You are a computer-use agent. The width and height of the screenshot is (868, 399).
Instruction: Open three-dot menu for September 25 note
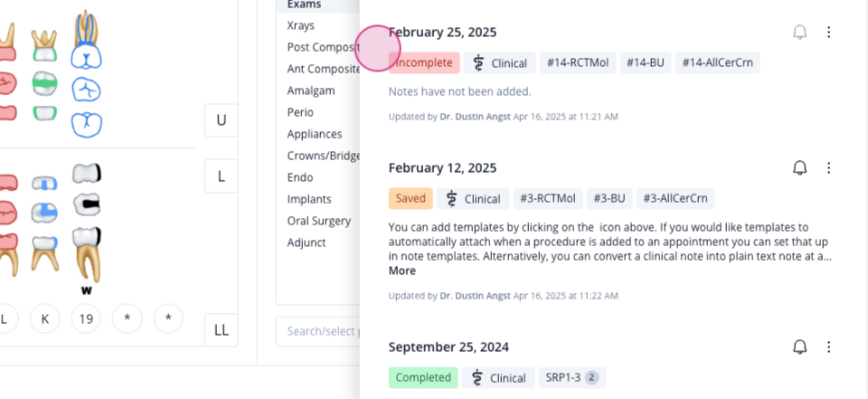pyautogui.click(x=829, y=347)
